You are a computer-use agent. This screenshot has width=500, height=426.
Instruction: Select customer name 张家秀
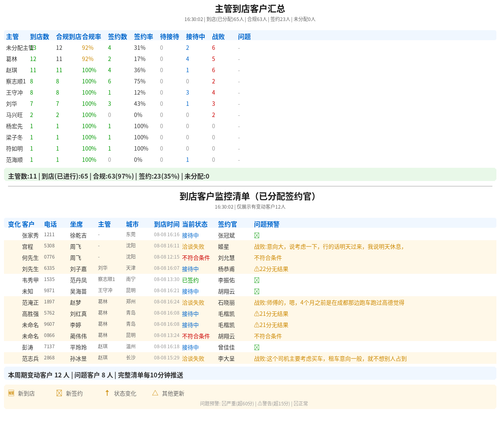[30, 236]
